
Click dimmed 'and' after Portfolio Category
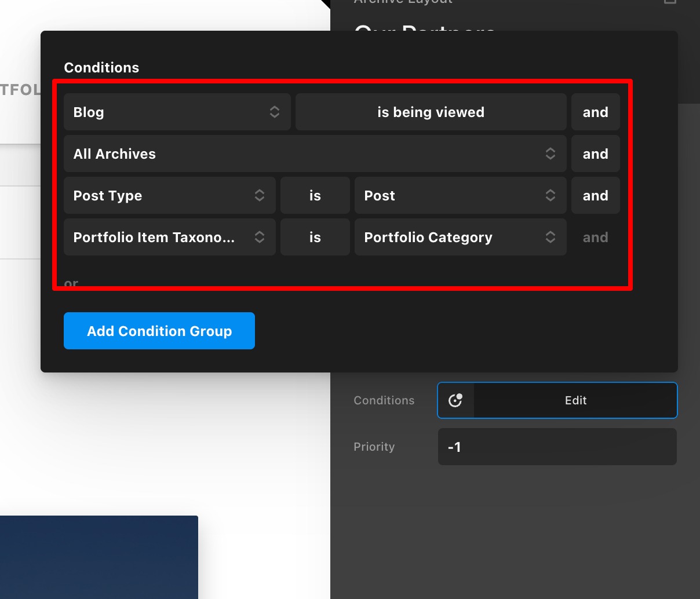pos(595,238)
